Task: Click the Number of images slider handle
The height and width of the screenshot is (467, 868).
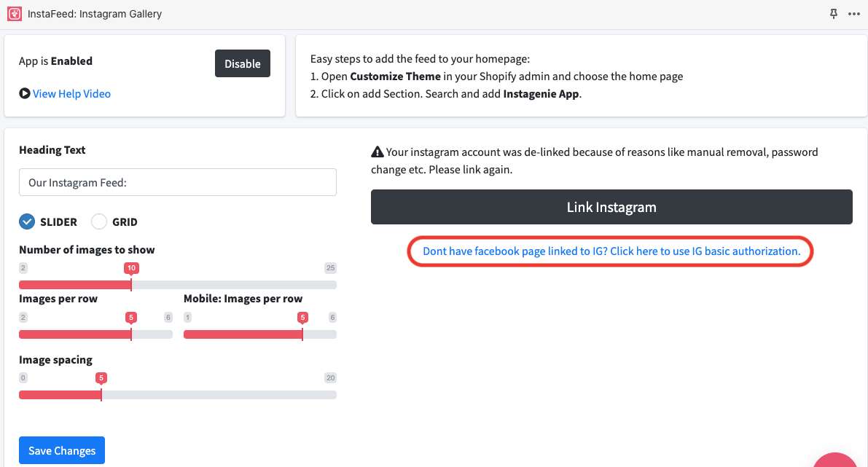Action: coord(131,284)
